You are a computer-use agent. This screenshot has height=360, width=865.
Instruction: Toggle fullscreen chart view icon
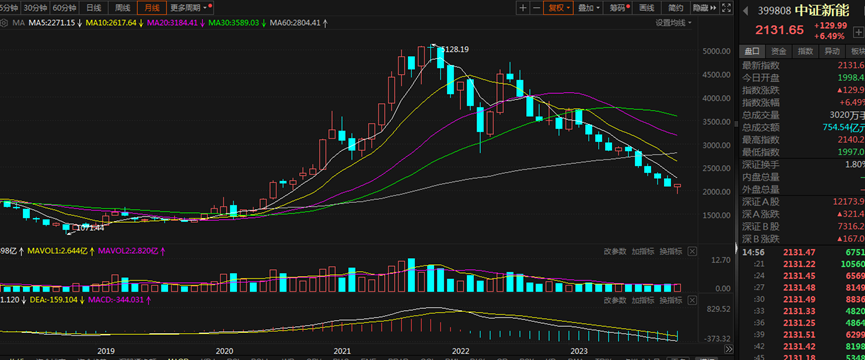click(726, 8)
